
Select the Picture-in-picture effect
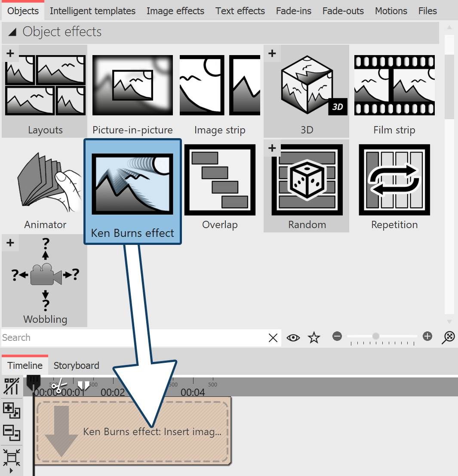coord(132,85)
